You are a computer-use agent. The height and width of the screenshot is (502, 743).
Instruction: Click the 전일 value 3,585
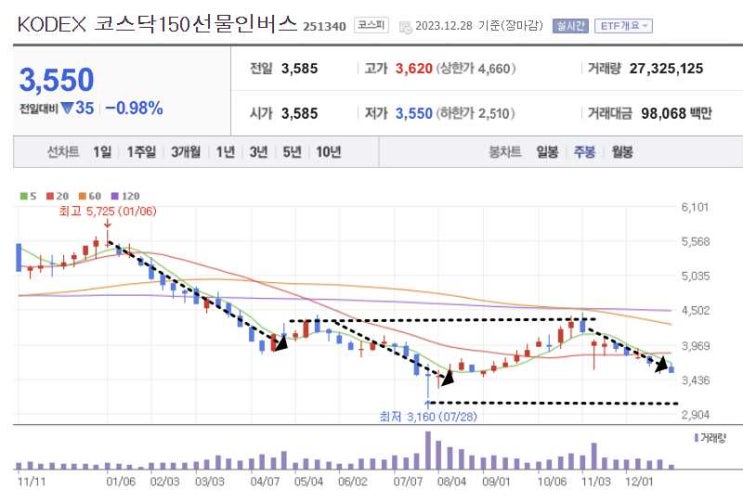pos(299,69)
